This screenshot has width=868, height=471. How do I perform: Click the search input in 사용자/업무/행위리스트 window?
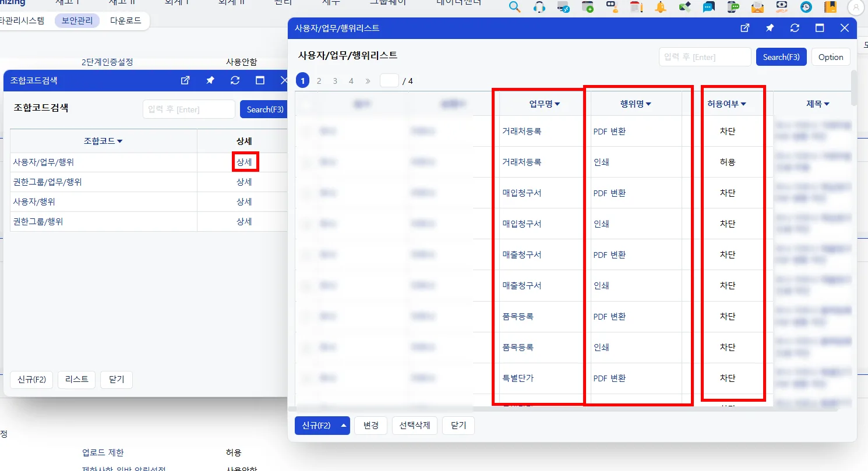coord(705,57)
